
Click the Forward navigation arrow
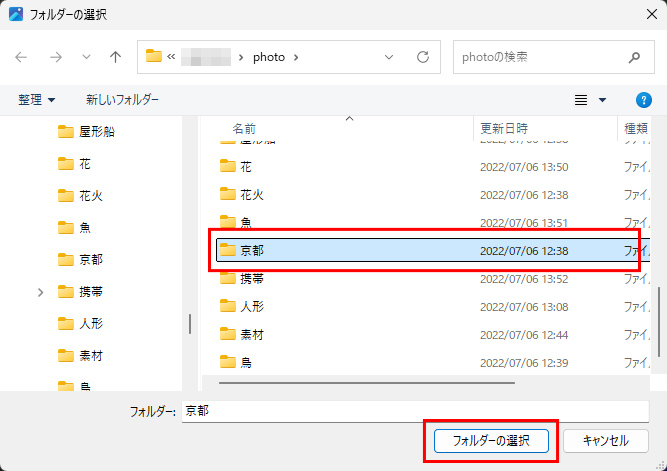tap(54, 57)
